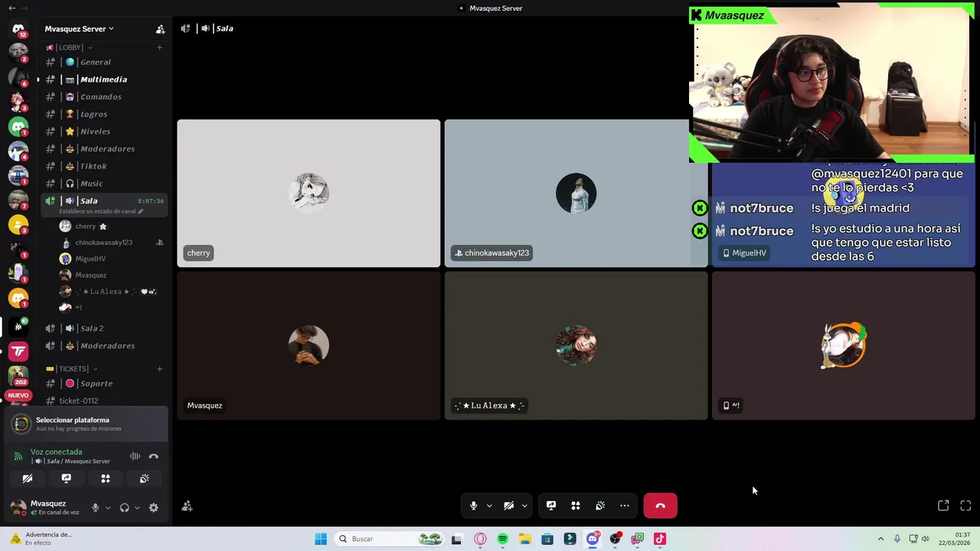Open Mvasquez Server dropdown menu
Screen dimensions: 980x551
(x=80, y=29)
